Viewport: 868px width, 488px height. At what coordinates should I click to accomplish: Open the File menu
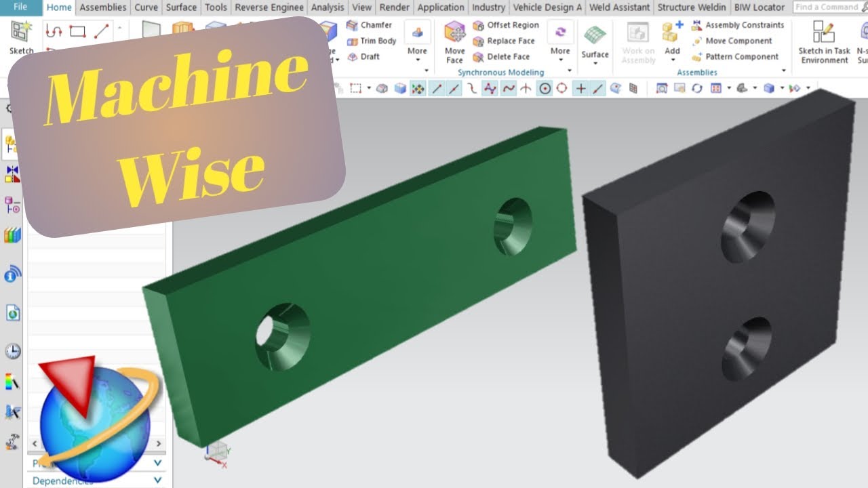click(20, 7)
